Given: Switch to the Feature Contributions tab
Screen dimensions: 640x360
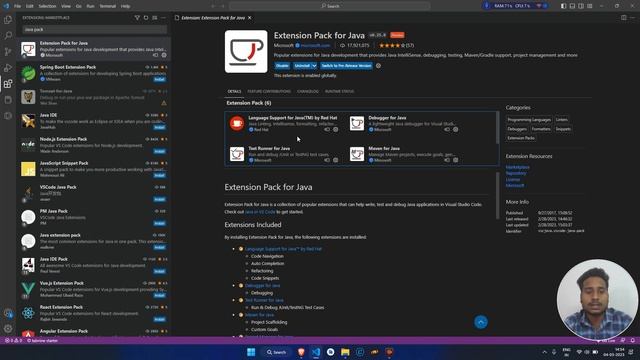Looking at the screenshot, I should [269, 91].
